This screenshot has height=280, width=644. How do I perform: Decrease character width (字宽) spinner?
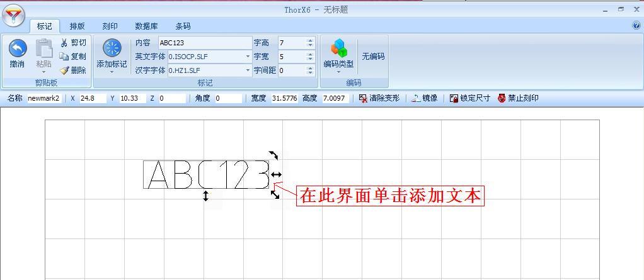pyautogui.click(x=310, y=59)
